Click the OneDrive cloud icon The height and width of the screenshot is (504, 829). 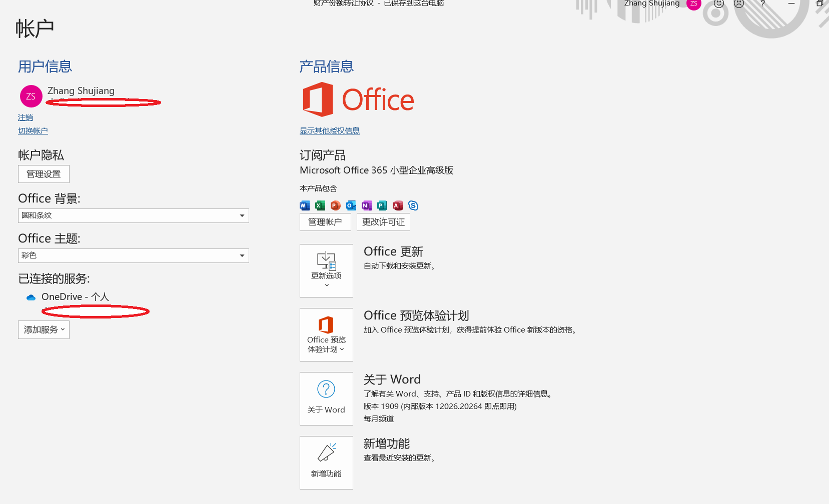(x=31, y=297)
